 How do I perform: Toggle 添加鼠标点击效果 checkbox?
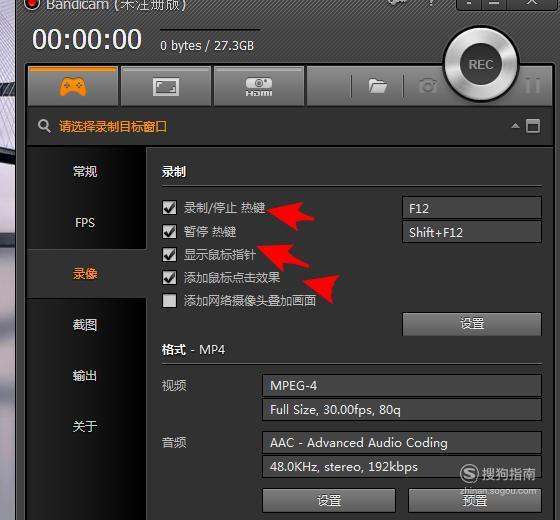[x=169, y=278]
